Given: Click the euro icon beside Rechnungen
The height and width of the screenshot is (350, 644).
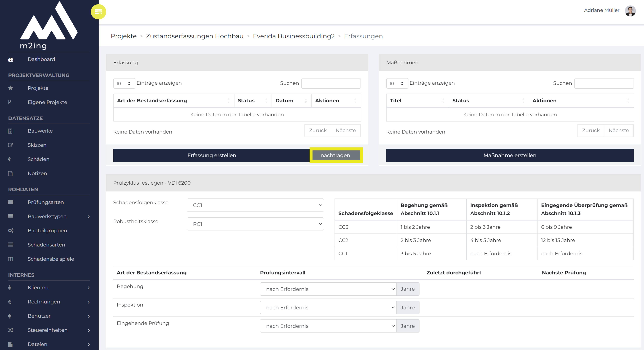Looking at the screenshot, I should [10, 302].
